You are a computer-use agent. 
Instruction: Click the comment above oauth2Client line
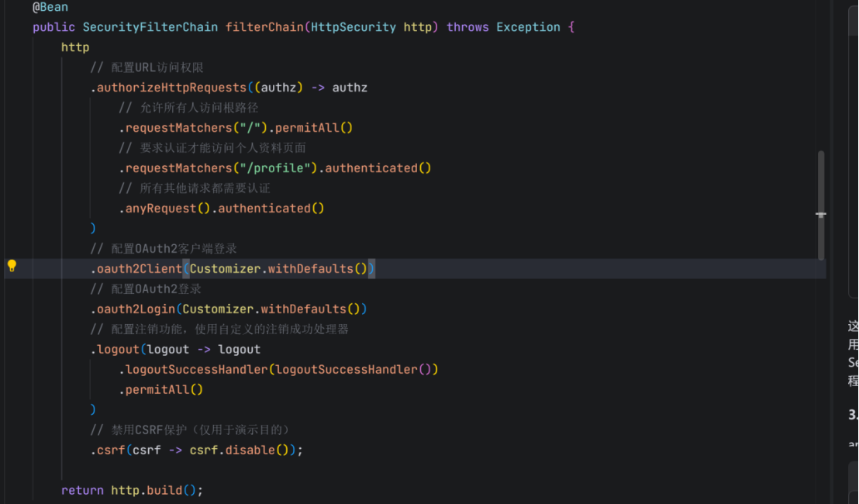point(164,249)
